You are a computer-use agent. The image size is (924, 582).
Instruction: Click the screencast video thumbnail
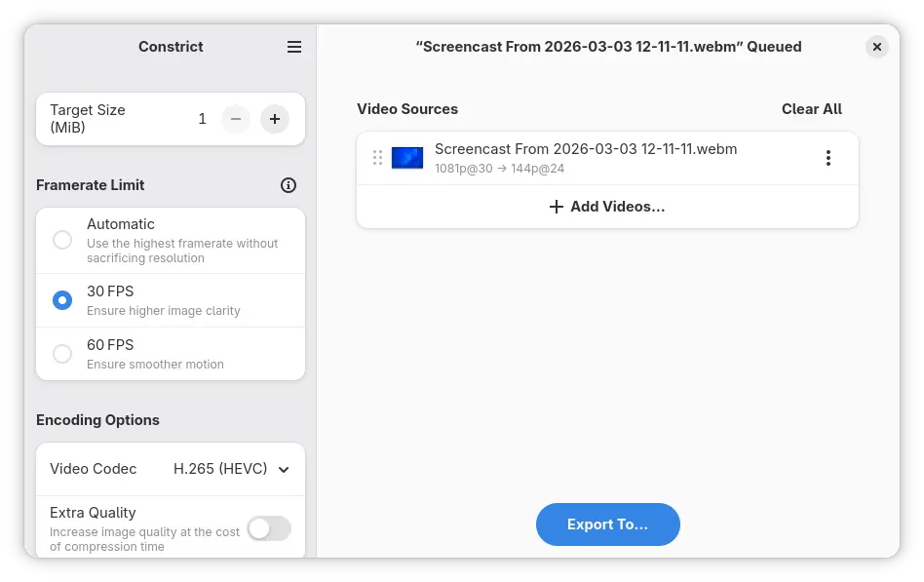coord(407,158)
